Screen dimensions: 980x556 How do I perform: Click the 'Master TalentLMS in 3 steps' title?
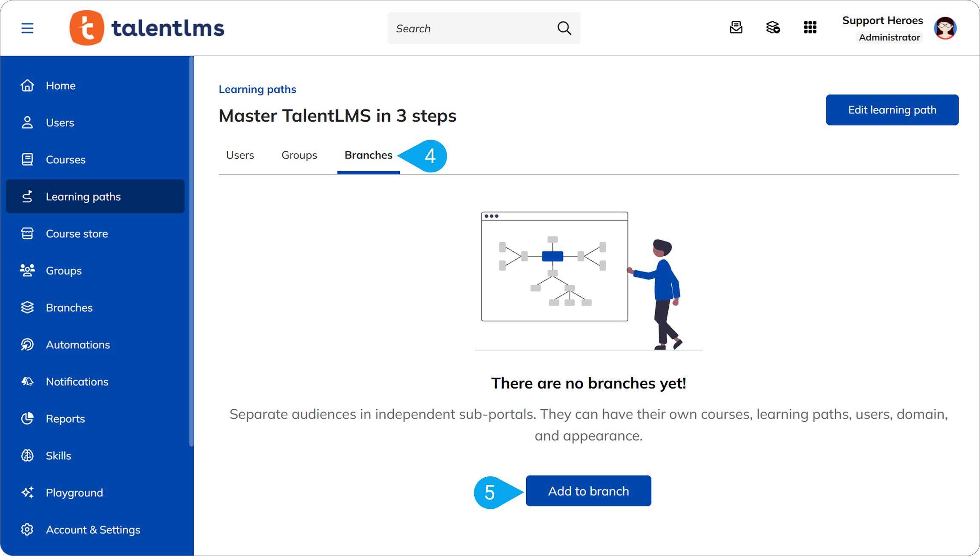[338, 116]
